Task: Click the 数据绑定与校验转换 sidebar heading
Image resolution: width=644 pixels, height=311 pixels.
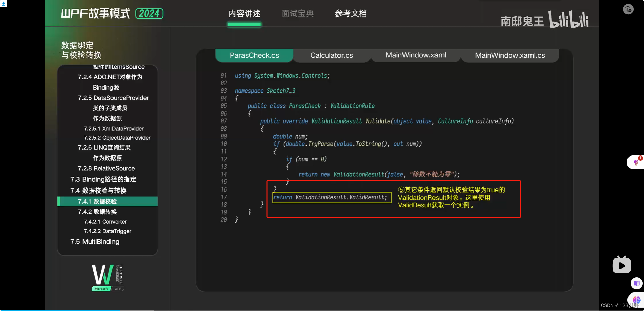Action: (x=81, y=50)
